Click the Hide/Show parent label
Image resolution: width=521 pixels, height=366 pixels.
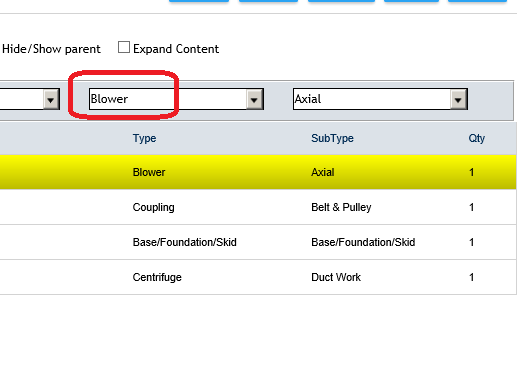pyautogui.click(x=51, y=49)
